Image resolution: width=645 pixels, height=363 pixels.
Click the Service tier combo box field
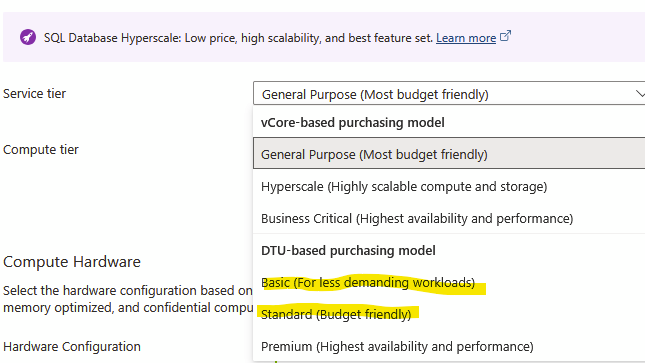click(x=449, y=93)
